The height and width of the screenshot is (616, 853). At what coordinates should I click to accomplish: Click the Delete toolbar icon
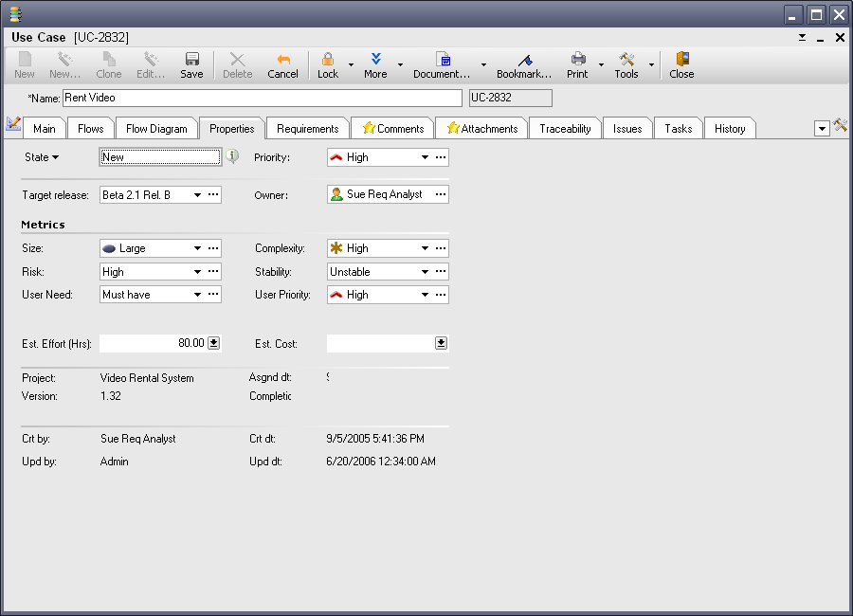(x=237, y=65)
